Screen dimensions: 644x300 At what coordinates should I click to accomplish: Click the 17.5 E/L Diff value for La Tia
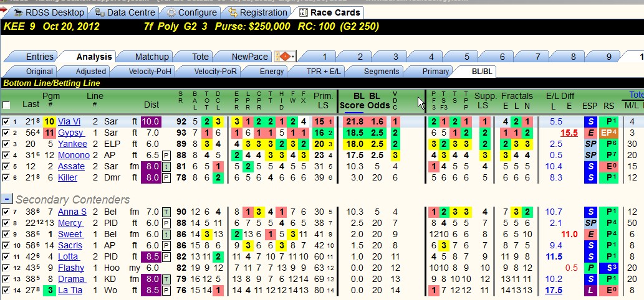(x=553, y=290)
